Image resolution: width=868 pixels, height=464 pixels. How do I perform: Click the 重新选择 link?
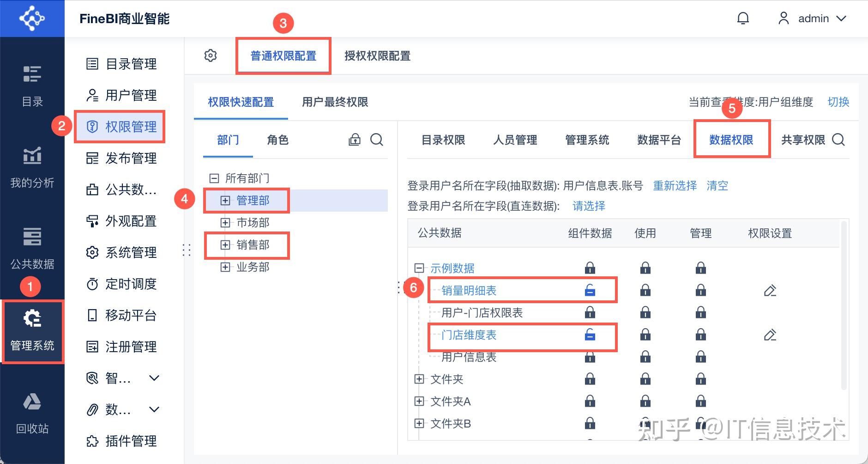tap(675, 186)
